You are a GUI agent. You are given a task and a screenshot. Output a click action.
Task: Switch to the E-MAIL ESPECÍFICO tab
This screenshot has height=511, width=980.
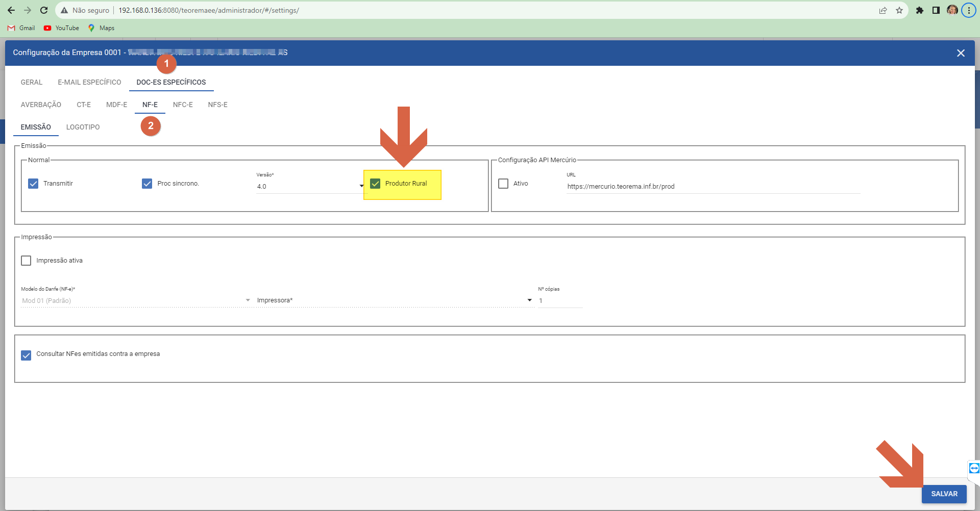89,82
